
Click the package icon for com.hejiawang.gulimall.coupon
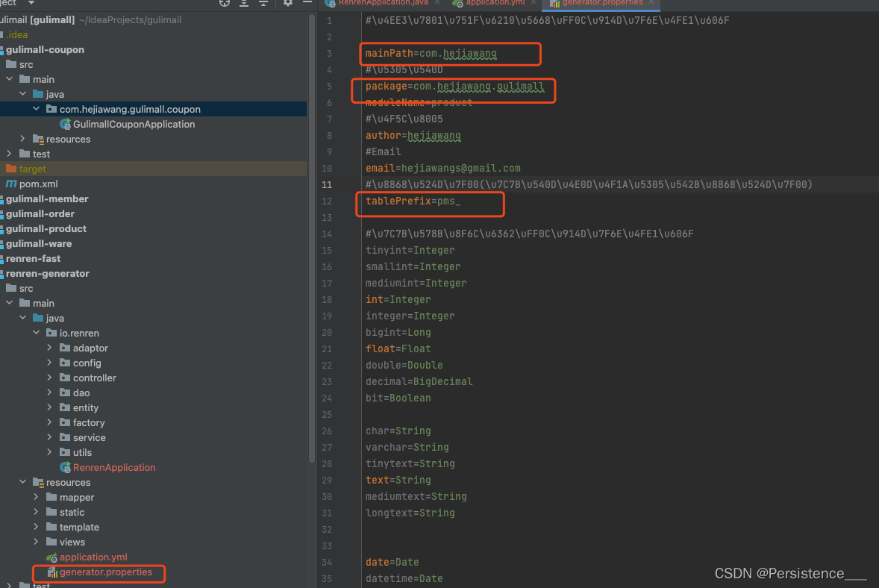coord(51,109)
